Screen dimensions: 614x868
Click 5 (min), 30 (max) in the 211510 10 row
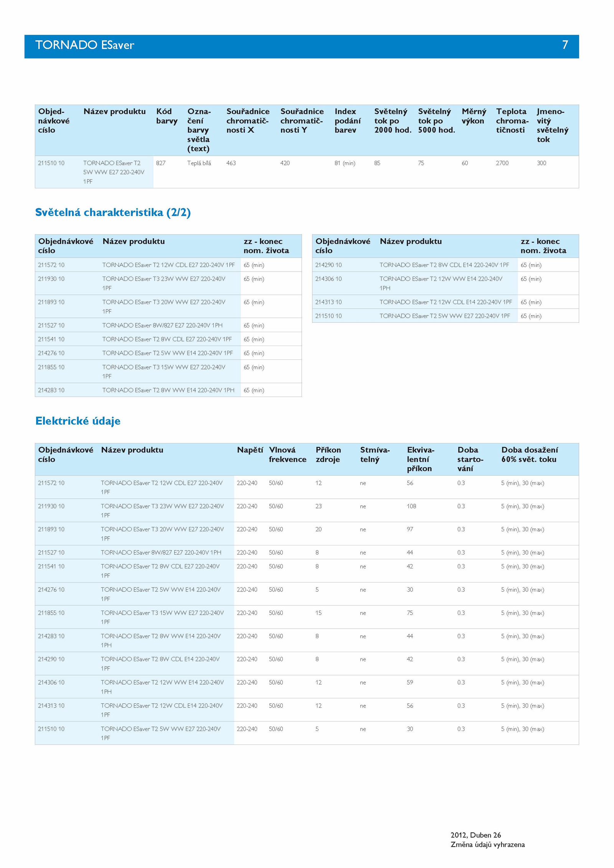[523, 729]
